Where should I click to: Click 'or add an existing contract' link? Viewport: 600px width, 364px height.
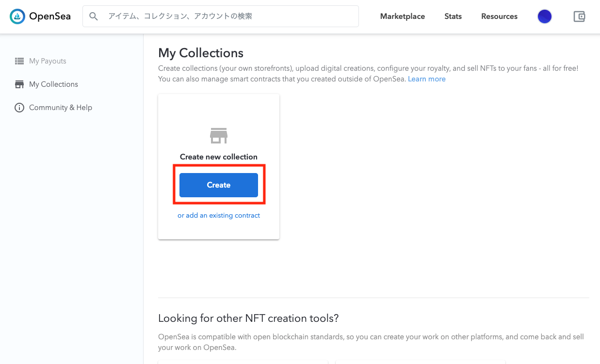(219, 215)
